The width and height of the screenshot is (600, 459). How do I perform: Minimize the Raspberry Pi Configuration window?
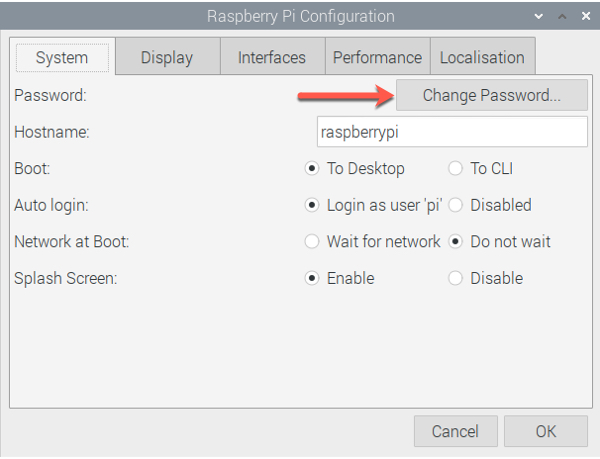click(540, 16)
